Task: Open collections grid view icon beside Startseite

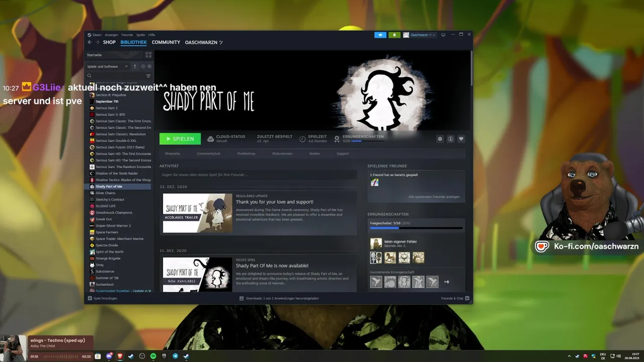Action: click(x=148, y=55)
